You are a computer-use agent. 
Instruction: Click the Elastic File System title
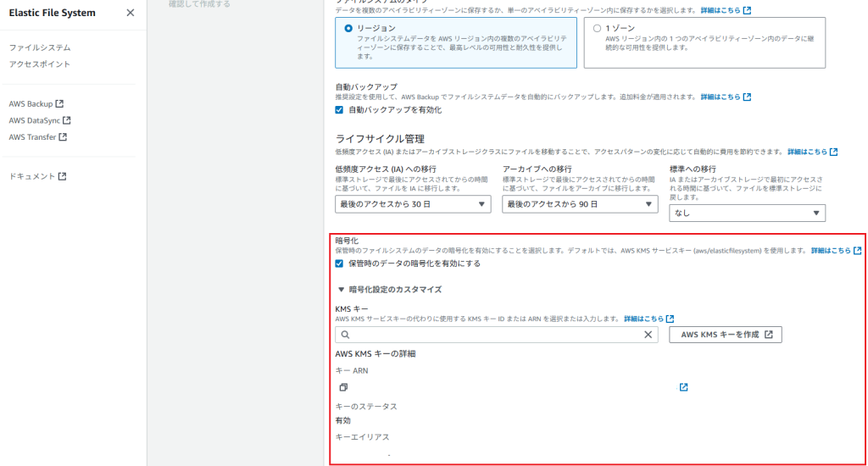tap(52, 13)
